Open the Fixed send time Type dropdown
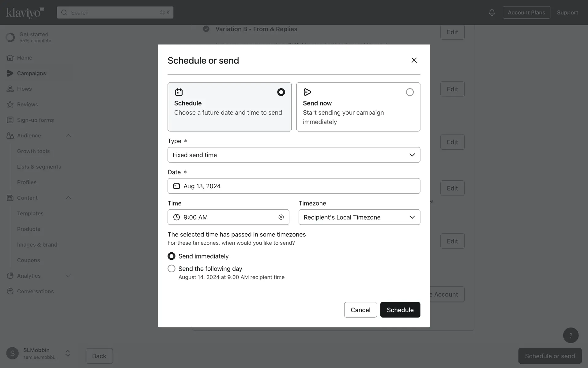 pos(294,155)
